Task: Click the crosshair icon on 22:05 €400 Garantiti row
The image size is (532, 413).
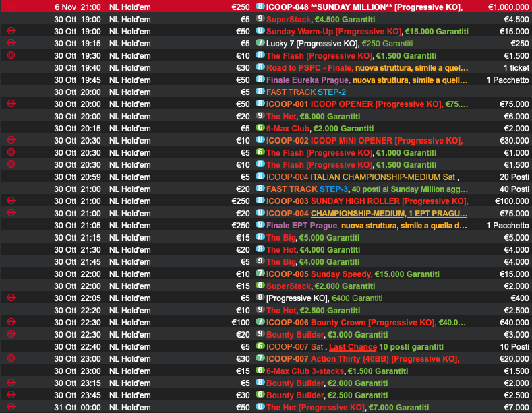Action: [11, 298]
